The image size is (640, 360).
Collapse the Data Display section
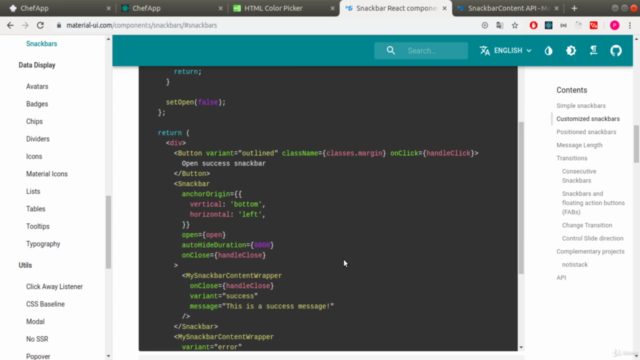[37, 65]
